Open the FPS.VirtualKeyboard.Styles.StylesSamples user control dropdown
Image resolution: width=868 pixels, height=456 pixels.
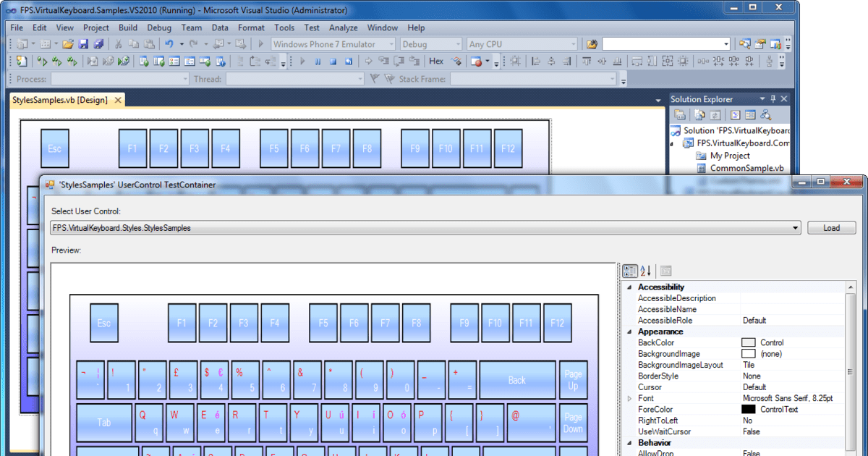point(795,227)
